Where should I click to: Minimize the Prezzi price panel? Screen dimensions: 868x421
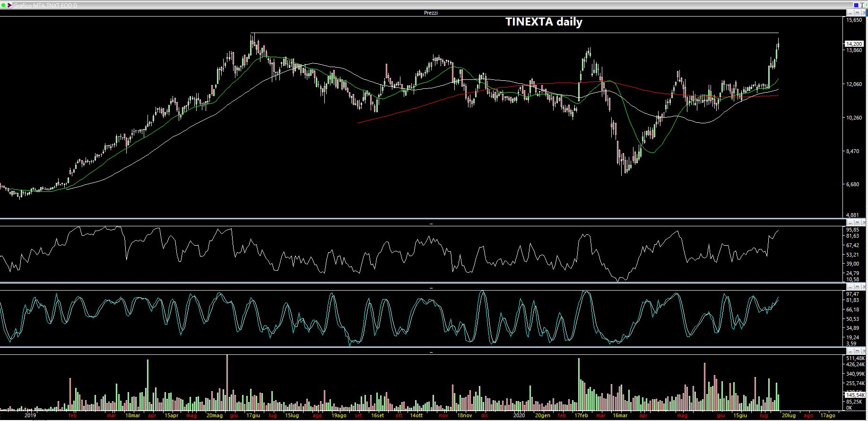click(x=850, y=13)
